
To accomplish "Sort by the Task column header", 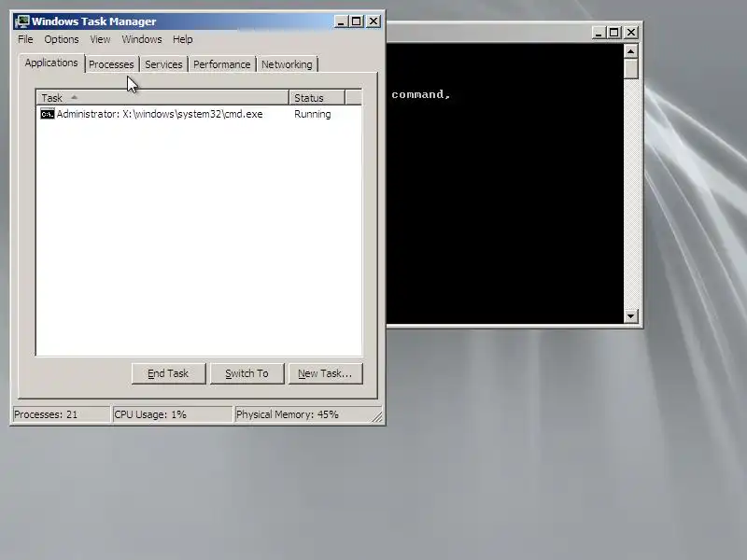I will [x=162, y=98].
